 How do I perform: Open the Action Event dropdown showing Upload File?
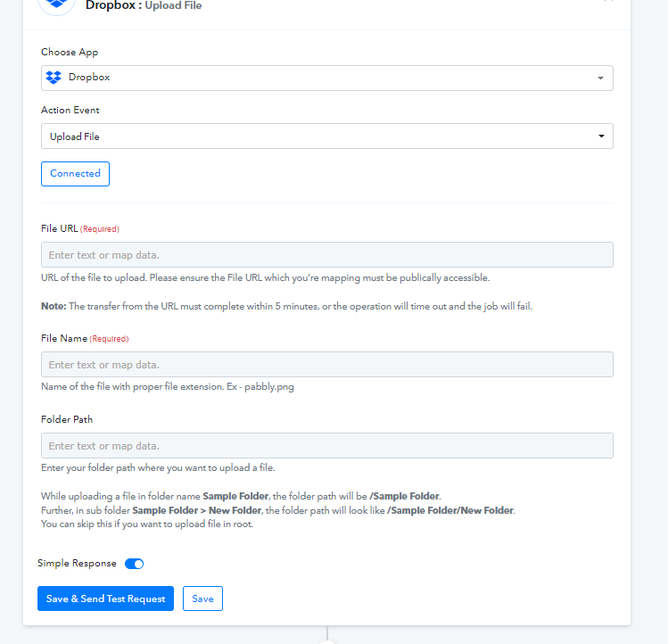click(326, 136)
